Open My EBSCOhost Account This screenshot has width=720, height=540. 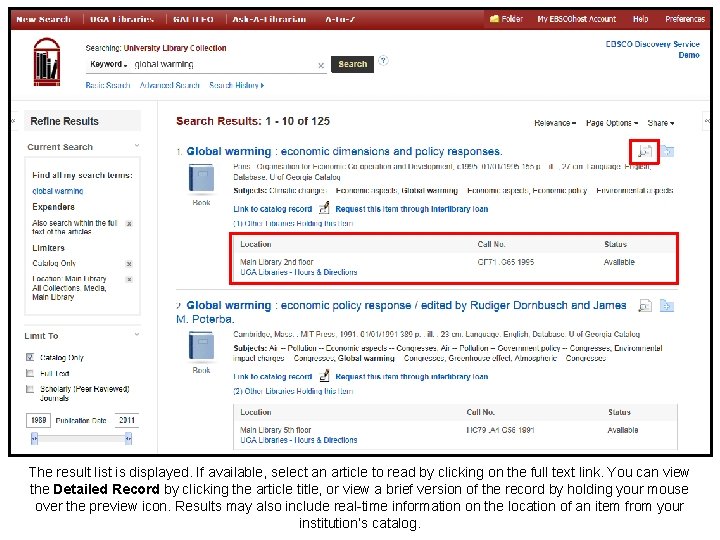pos(576,19)
